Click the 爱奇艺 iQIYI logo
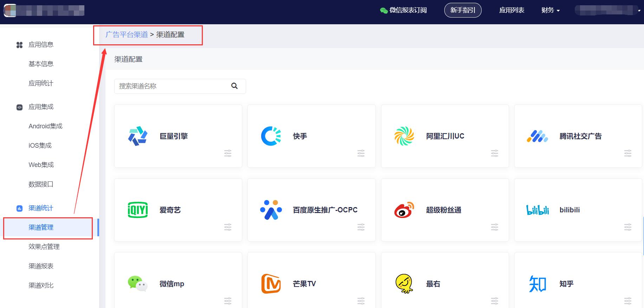This screenshot has width=644, height=308. pos(138,210)
